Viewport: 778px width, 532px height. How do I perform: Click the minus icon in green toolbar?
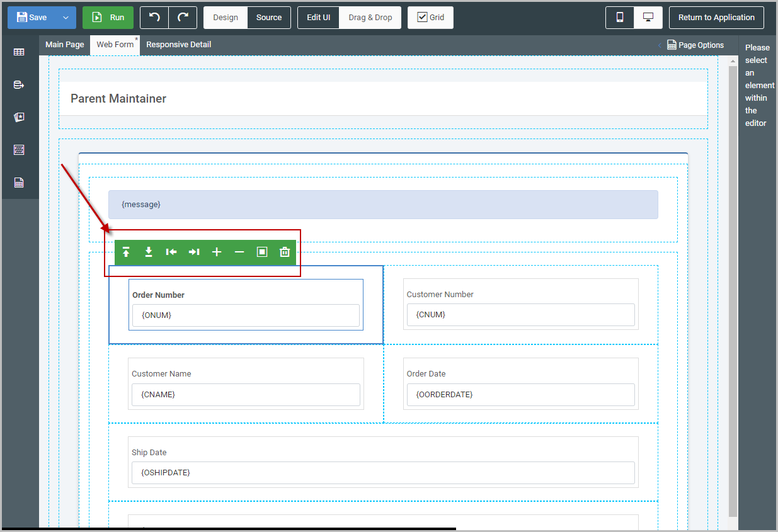tap(239, 252)
